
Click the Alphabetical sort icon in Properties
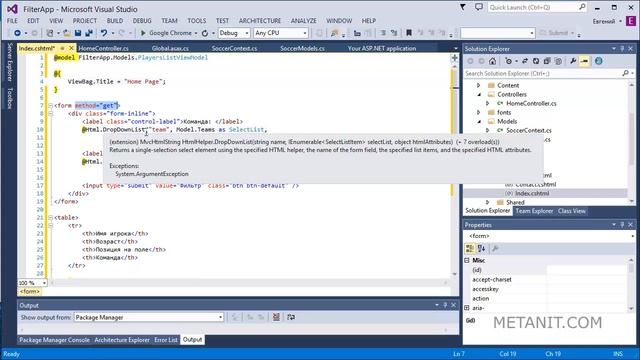[482, 249]
